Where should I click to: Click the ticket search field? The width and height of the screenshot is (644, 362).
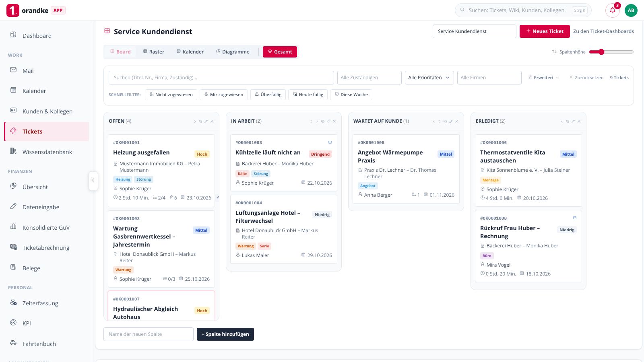click(221, 78)
